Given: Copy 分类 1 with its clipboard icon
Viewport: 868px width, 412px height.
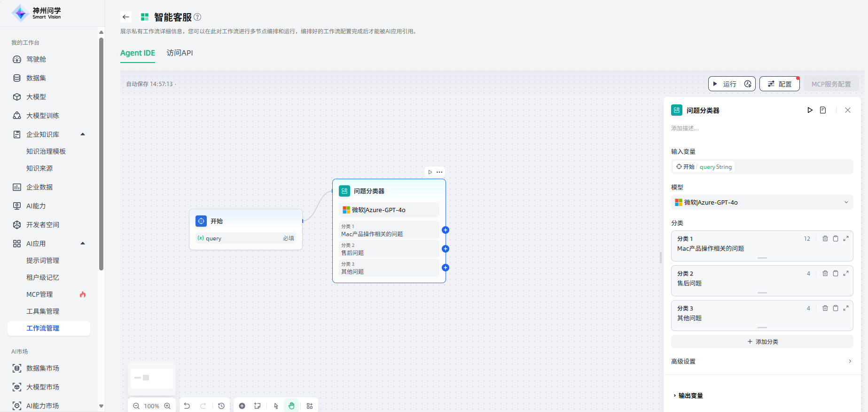Looking at the screenshot, I should coord(836,238).
